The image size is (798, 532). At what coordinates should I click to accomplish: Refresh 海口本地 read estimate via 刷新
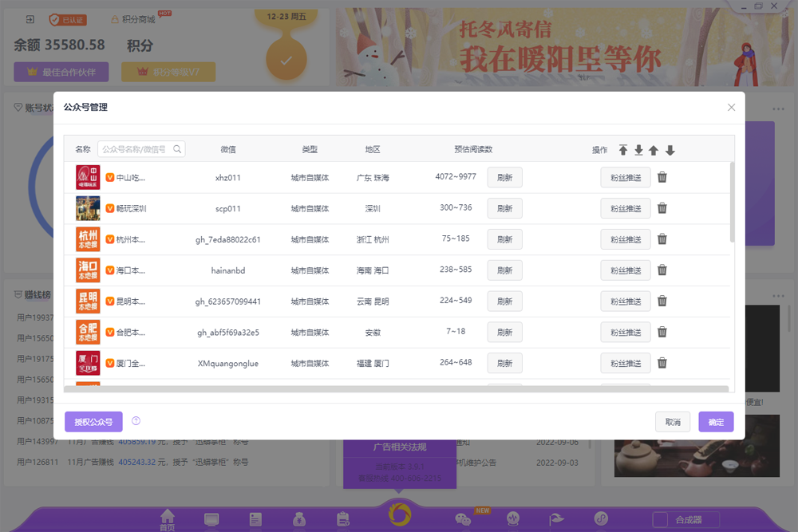[504, 270]
